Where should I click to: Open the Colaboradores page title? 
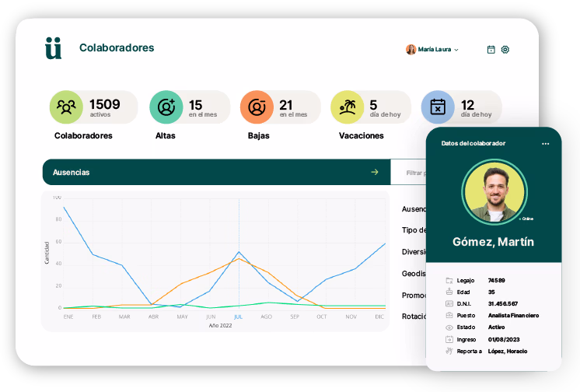click(117, 47)
